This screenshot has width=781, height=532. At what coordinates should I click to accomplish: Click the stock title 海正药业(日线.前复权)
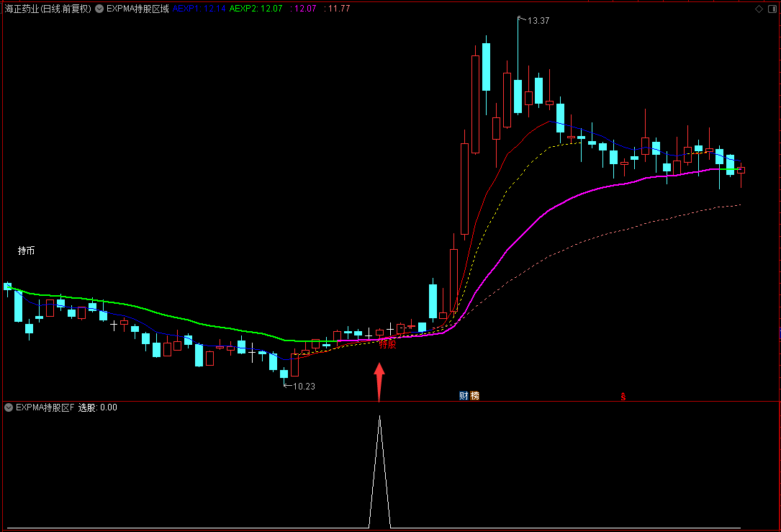(x=48, y=9)
